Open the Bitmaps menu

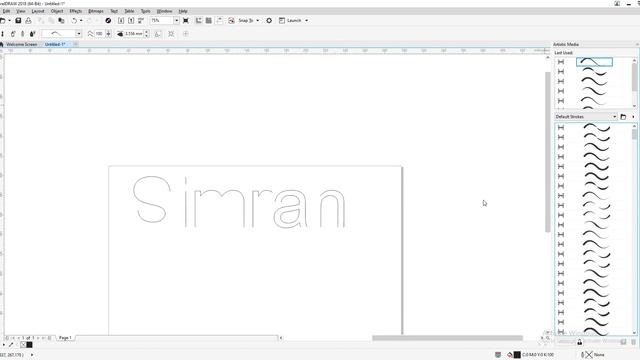(96, 11)
